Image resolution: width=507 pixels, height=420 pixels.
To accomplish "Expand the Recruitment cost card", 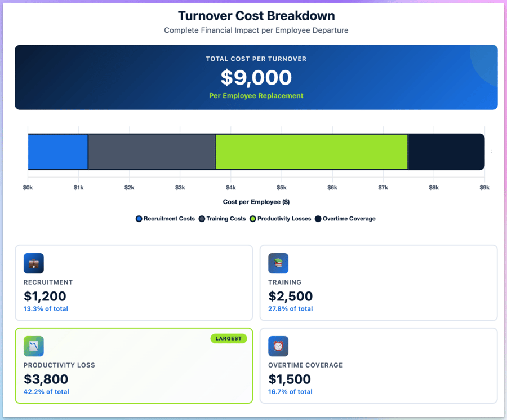I will (134, 282).
